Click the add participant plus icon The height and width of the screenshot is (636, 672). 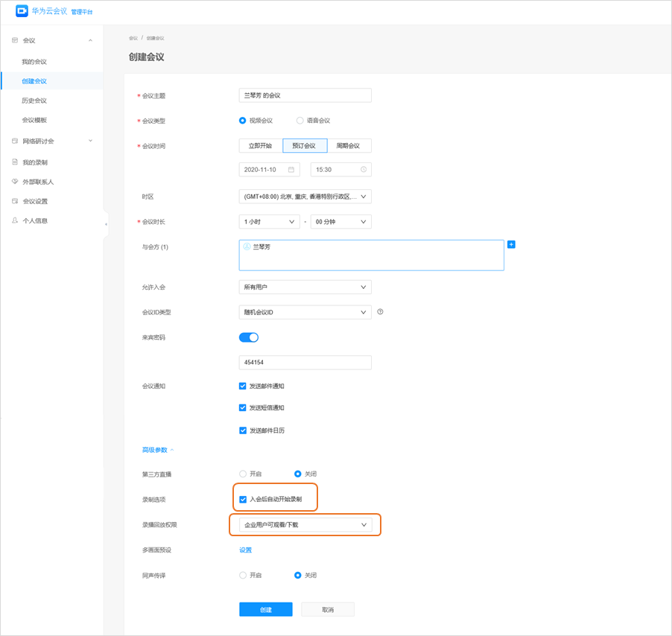(511, 244)
